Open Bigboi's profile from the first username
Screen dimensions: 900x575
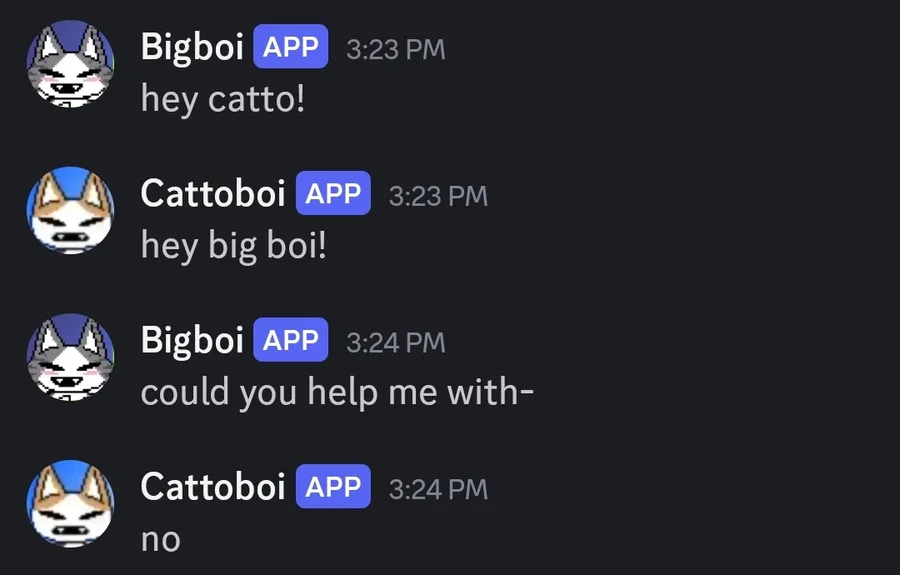[x=192, y=47]
